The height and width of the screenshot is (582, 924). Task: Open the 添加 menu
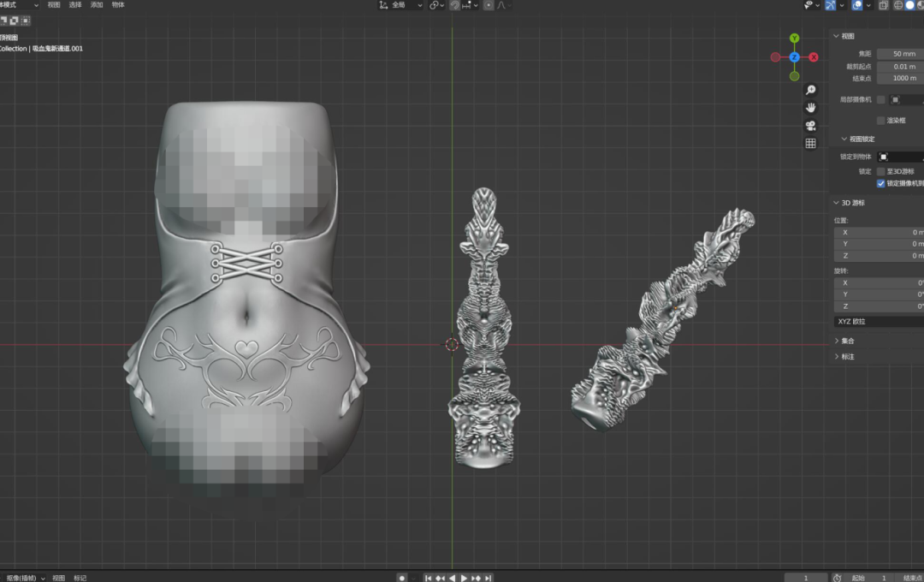97,5
